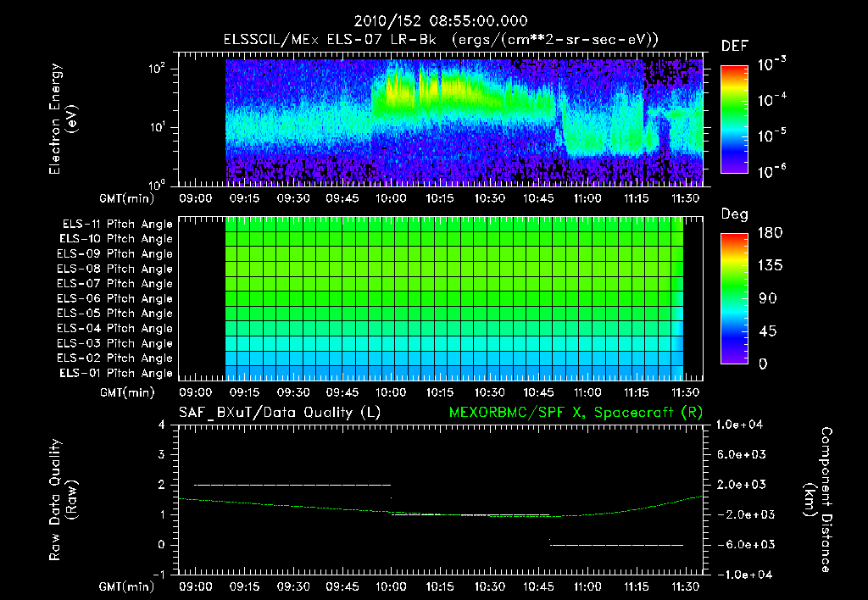Image resolution: width=868 pixels, height=600 pixels.
Task: Select the ELS-09 Pitch Angle row label
Action: pyautogui.click(x=115, y=254)
